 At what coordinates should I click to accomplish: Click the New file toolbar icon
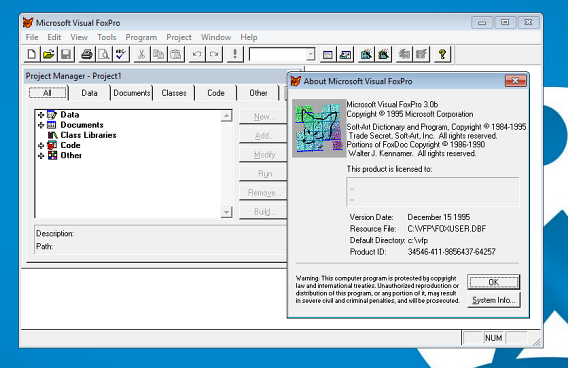click(32, 54)
